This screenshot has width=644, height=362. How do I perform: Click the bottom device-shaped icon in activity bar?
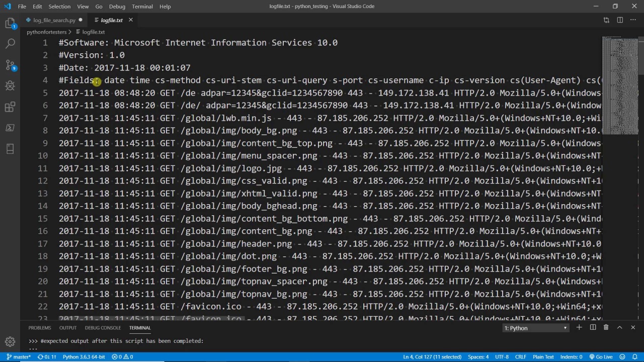click(10, 149)
